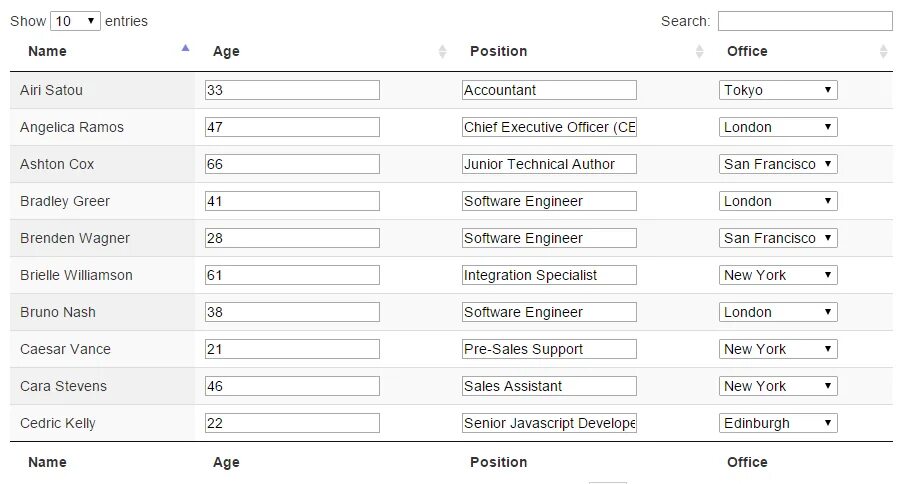This screenshot has height=484, width=908.
Task: Click the Office column sort icon
Action: 883,51
